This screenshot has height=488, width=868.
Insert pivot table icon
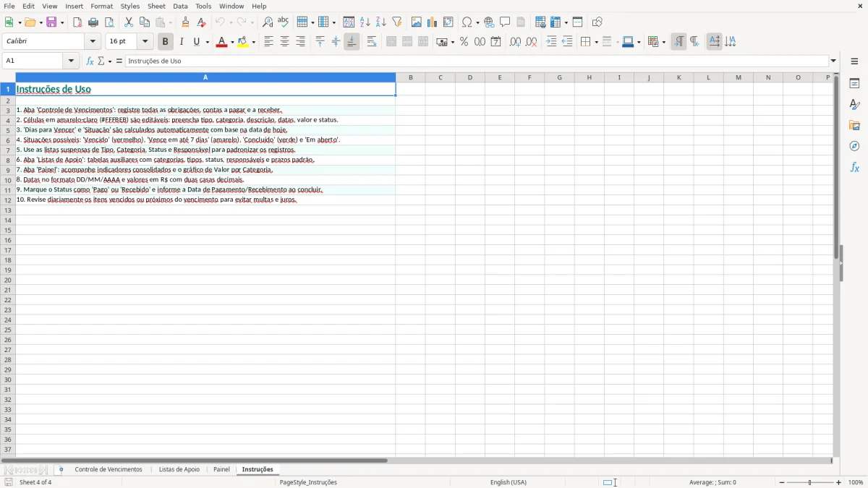point(448,22)
